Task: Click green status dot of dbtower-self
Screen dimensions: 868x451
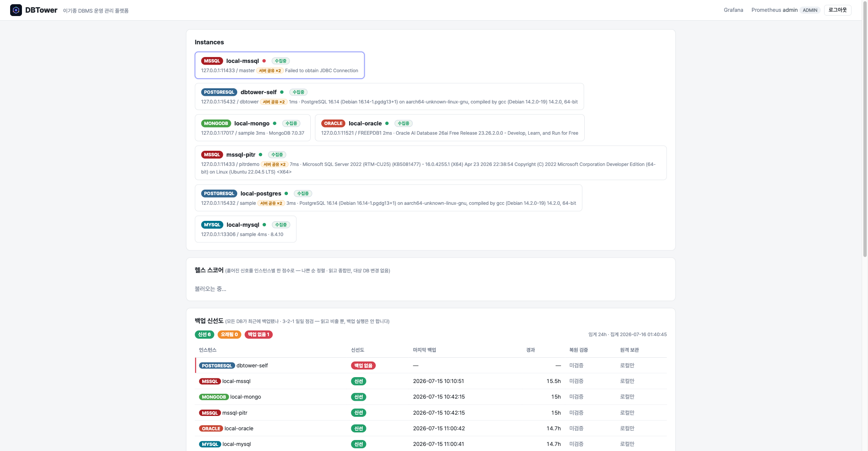Action: (282, 92)
